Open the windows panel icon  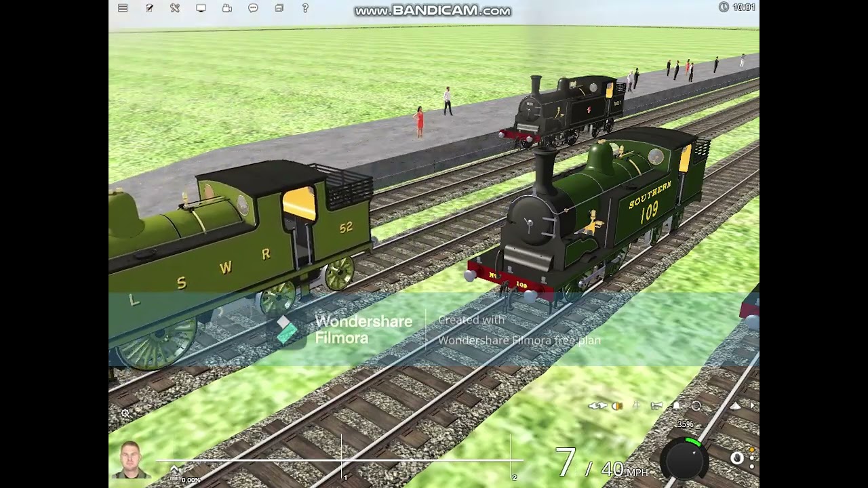click(x=279, y=8)
